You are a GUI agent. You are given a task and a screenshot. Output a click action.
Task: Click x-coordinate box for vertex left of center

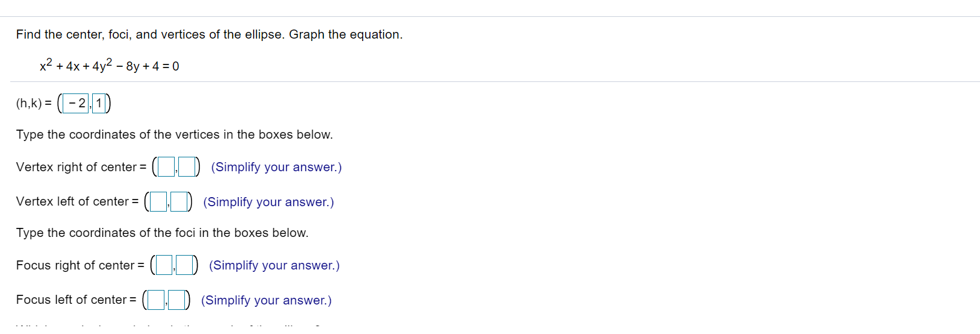pyautogui.click(x=158, y=201)
